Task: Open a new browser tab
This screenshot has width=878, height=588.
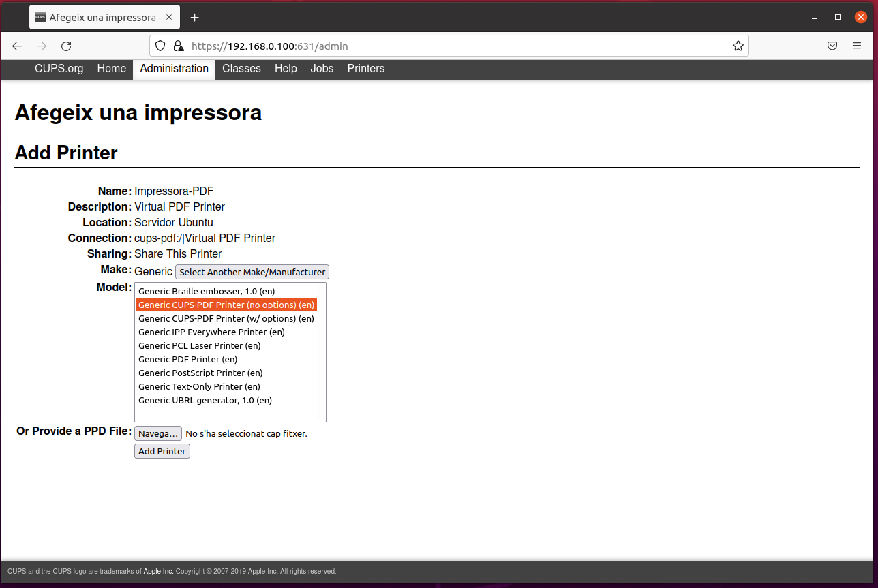Action: click(x=195, y=18)
